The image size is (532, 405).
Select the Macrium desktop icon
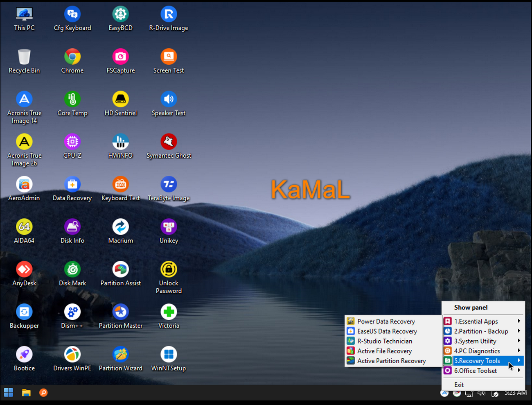121,232
